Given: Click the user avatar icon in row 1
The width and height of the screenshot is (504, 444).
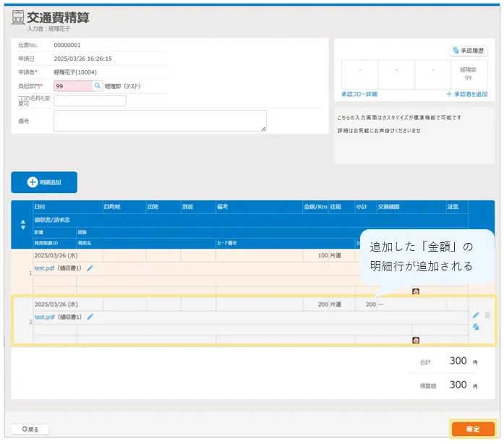Looking at the screenshot, I should click(x=416, y=291).
